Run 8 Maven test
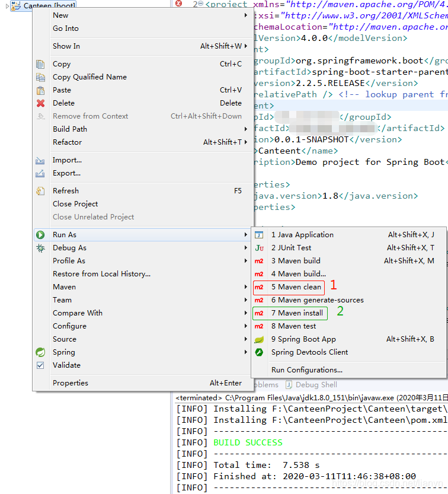Viewport: 448px width, 494px height. pos(349,326)
